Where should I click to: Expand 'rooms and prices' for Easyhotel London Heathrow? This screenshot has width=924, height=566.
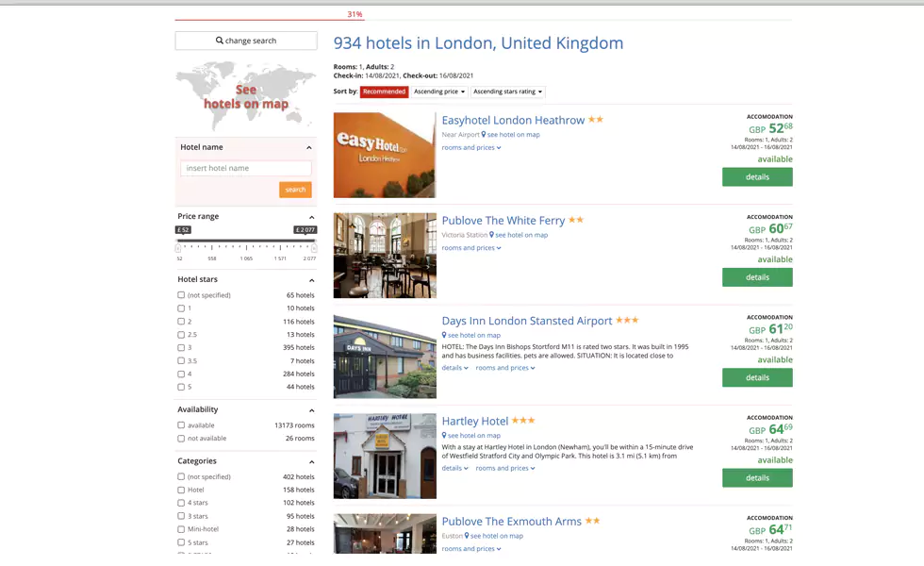click(x=470, y=147)
